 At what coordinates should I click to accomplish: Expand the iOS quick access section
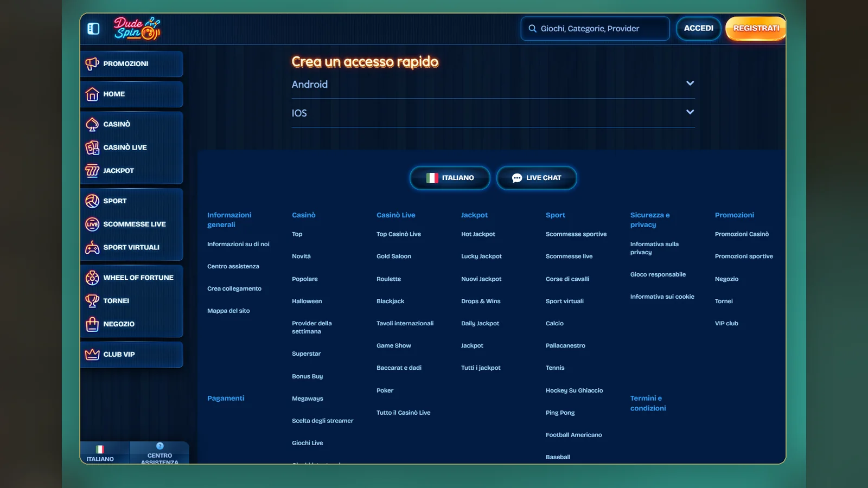493,113
